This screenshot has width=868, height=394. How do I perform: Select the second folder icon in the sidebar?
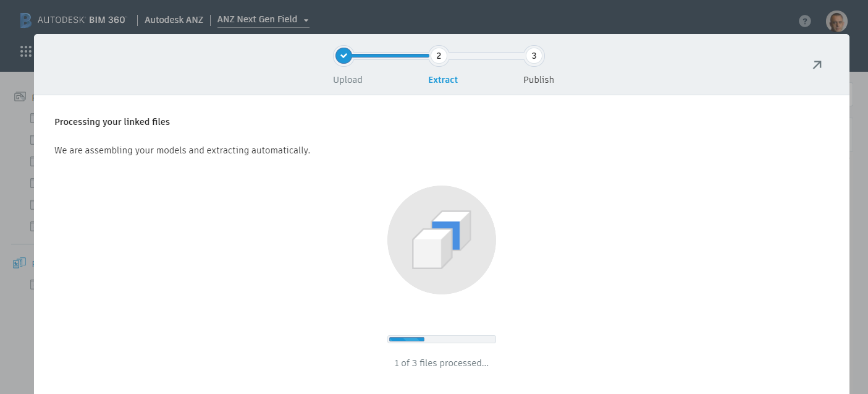33,139
